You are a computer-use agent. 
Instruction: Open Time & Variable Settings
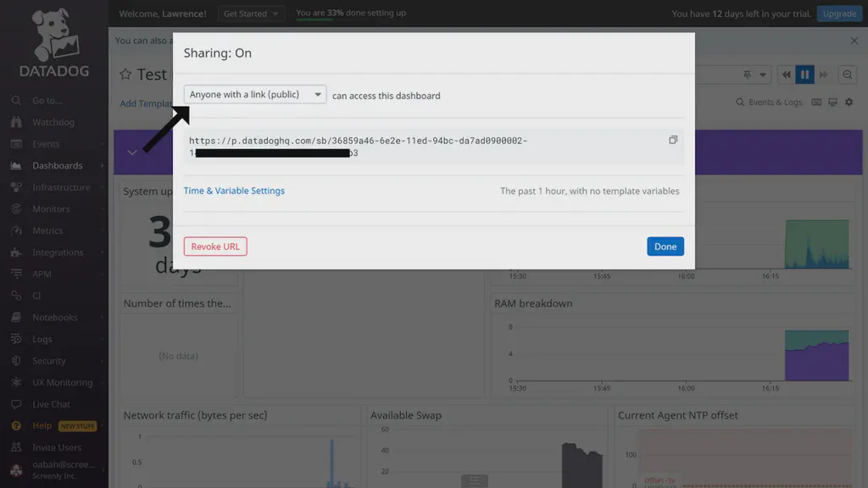234,190
